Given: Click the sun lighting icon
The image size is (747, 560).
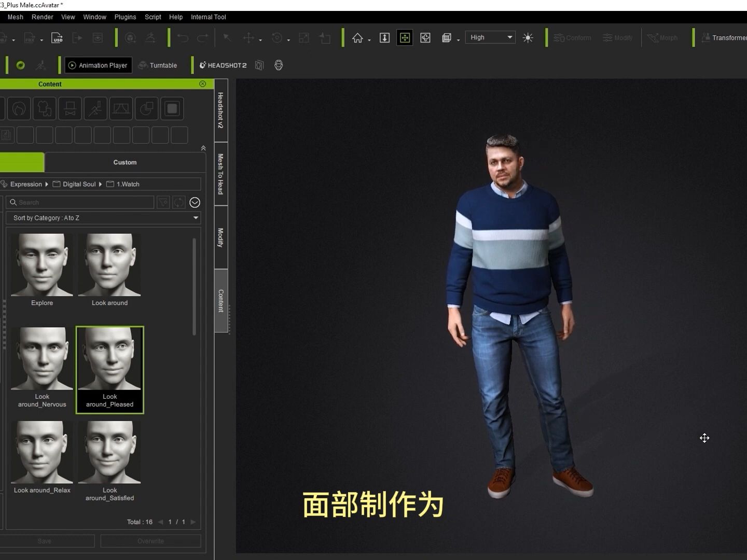Looking at the screenshot, I should (528, 38).
